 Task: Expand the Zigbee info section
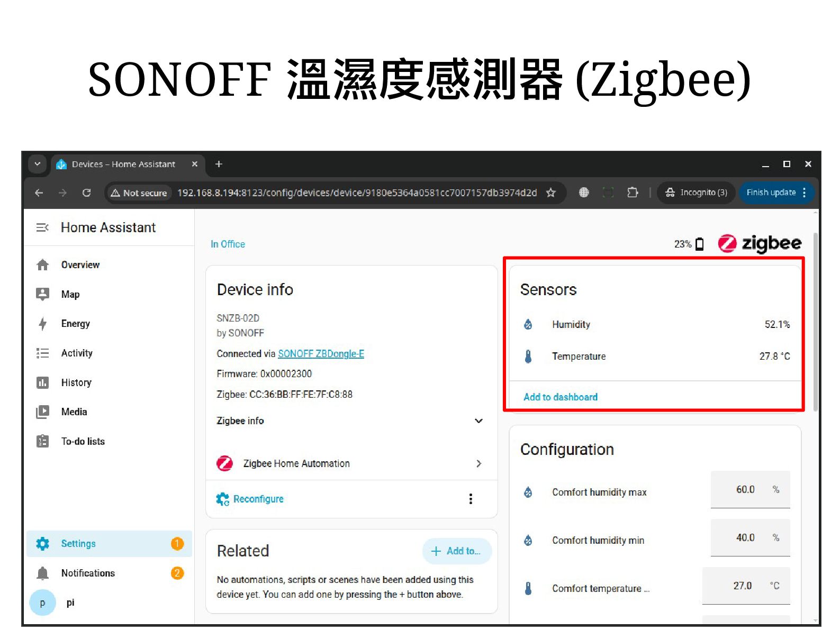[x=351, y=421]
